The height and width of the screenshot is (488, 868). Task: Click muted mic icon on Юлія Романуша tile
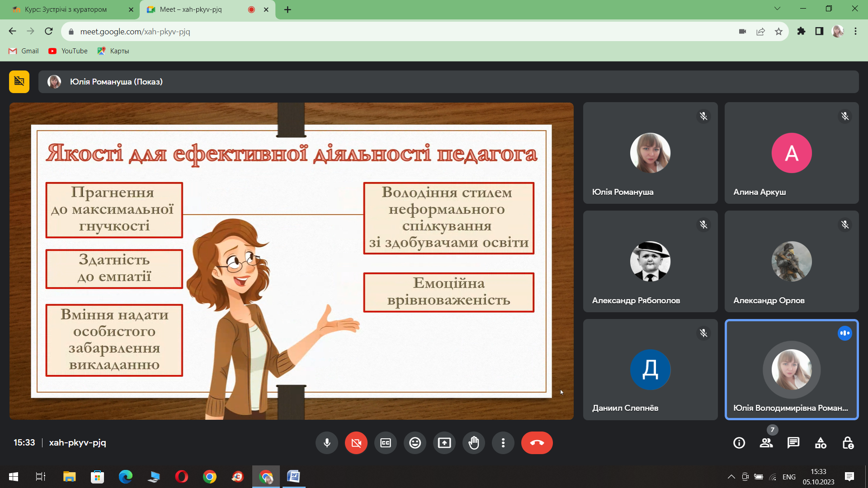(x=703, y=116)
